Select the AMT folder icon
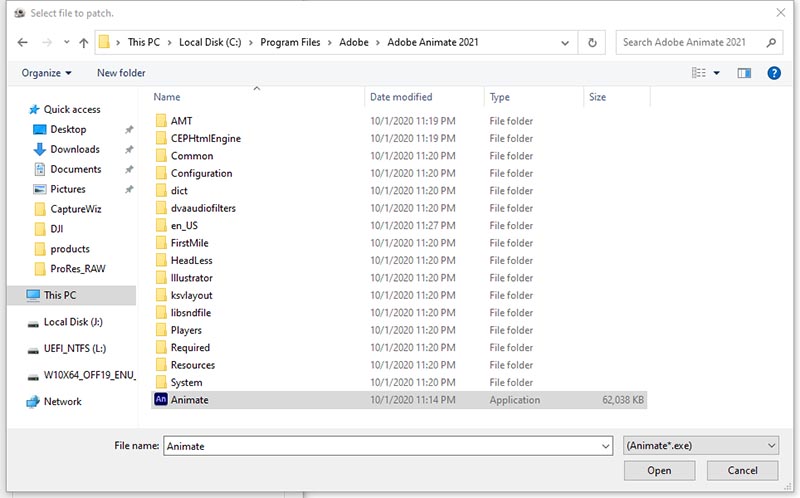The width and height of the screenshot is (800, 498). (x=161, y=121)
